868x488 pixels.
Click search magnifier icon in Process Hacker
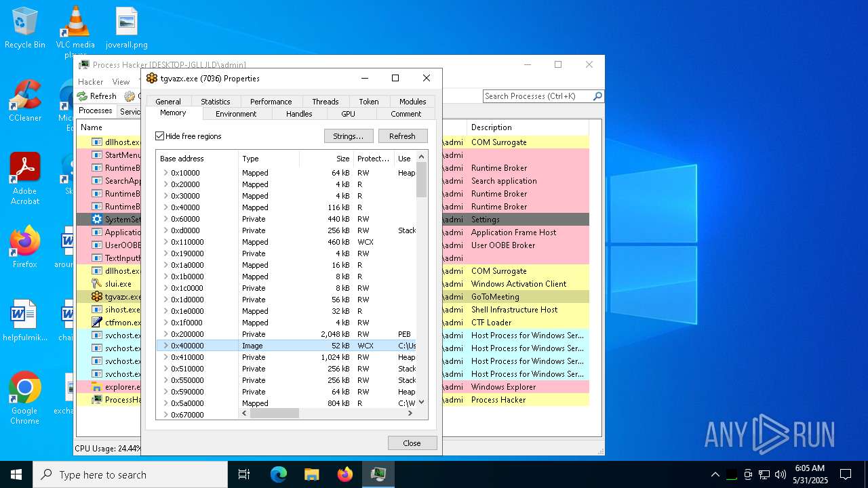click(x=597, y=96)
